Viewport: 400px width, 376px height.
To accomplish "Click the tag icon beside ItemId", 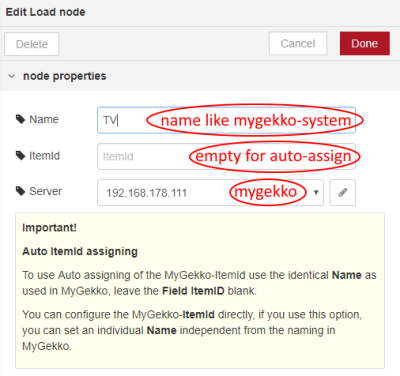I will [x=20, y=156].
